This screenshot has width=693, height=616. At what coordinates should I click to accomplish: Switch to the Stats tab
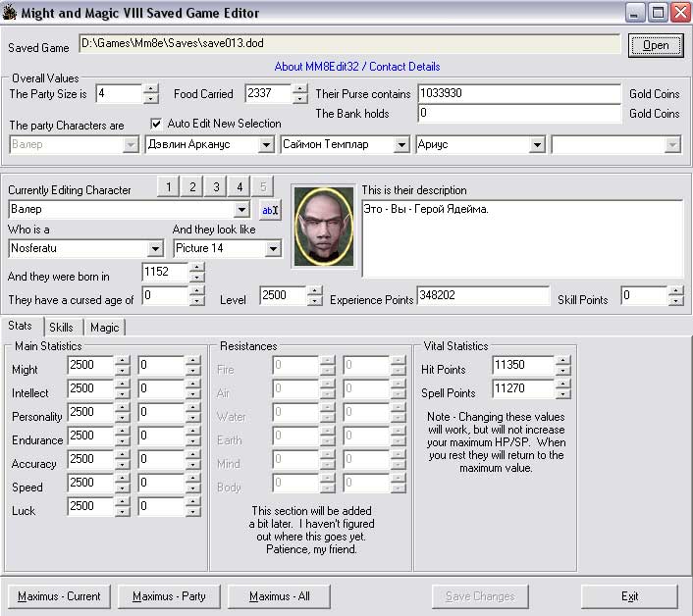click(x=21, y=326)
